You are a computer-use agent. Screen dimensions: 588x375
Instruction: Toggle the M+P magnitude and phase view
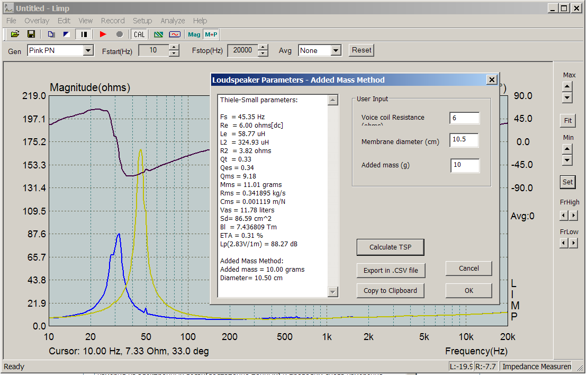point(211,34)
